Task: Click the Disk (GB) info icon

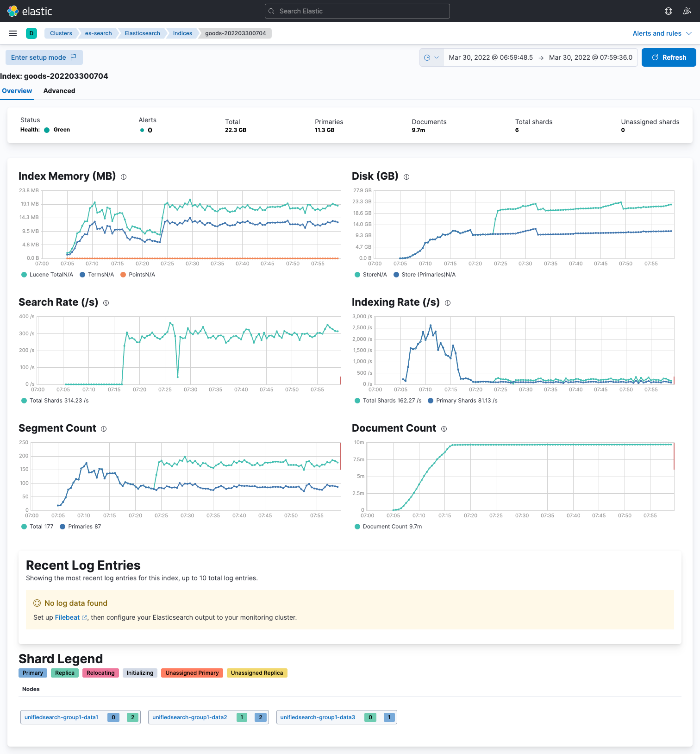Action: (406, 177)
